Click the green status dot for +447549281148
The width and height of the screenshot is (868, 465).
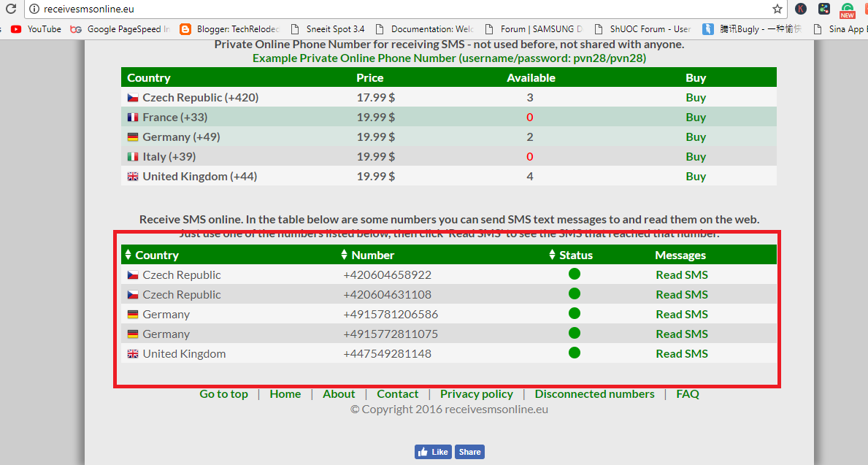(575, 353)
